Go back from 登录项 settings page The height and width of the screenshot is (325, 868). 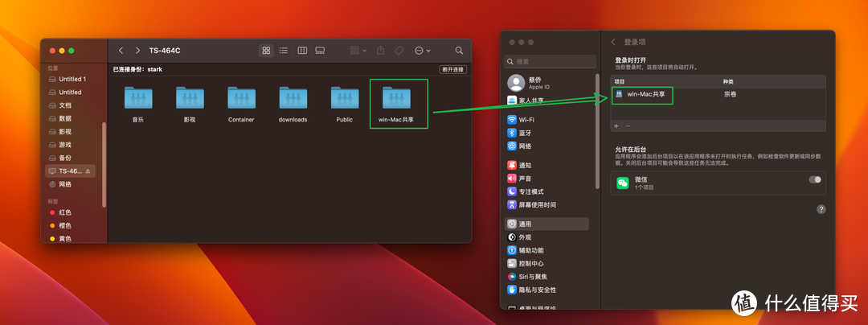614,41
